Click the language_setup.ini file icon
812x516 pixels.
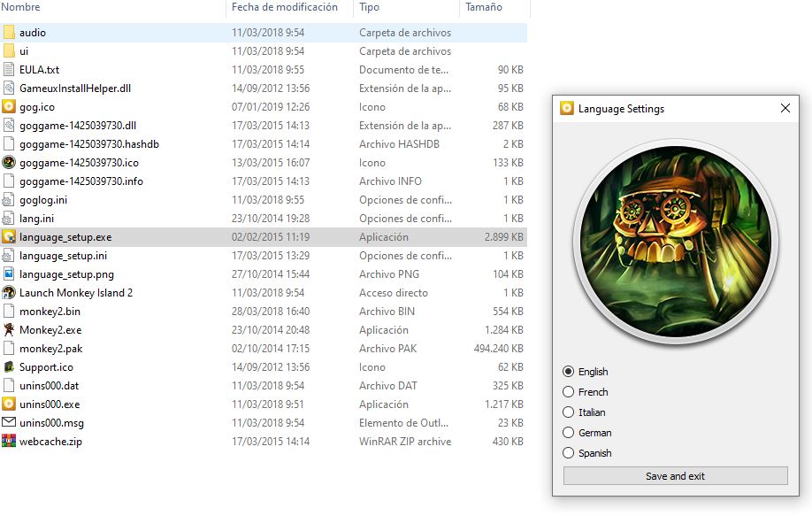click(x=9, y=256)
